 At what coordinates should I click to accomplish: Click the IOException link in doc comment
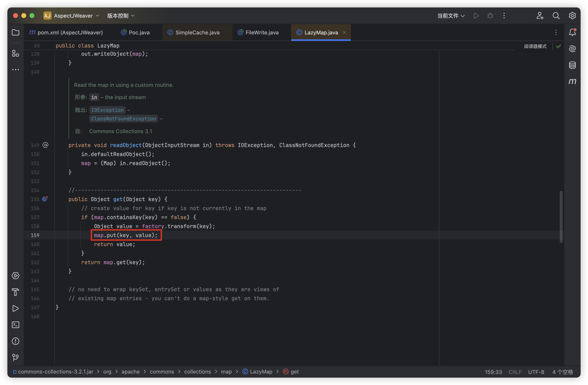pos(107,110)
